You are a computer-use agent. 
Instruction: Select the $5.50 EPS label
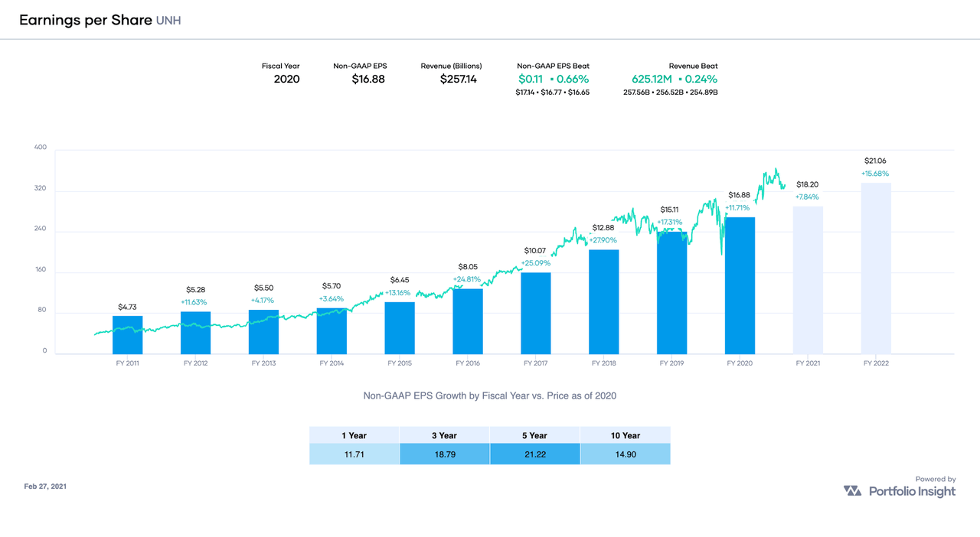click(x=264, y=288)
